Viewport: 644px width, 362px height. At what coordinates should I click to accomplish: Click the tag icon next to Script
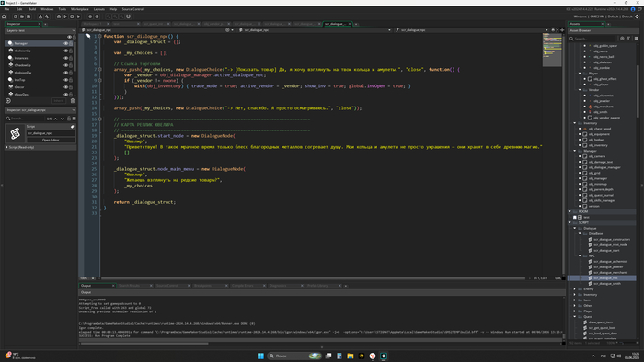pyautogui.click(x=73, y=127)
